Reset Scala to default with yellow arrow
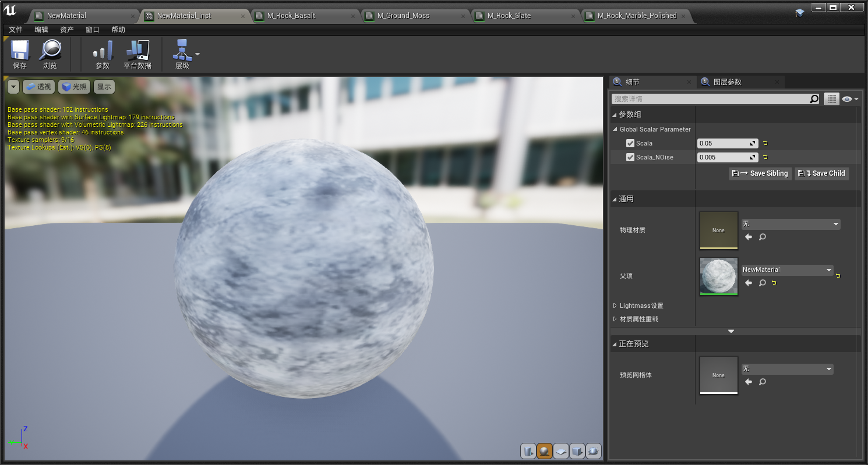868x465 pixels. point(765,143)
